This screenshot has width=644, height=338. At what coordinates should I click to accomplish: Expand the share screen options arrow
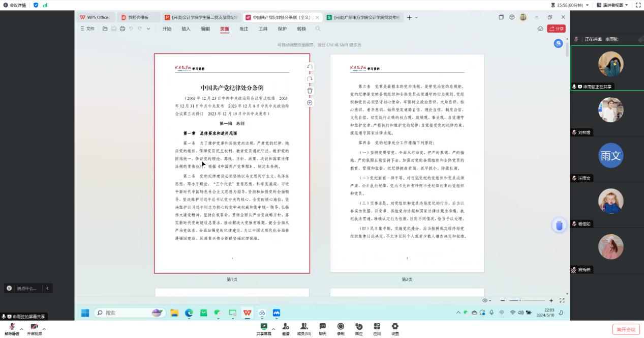(x=273, y=328)
